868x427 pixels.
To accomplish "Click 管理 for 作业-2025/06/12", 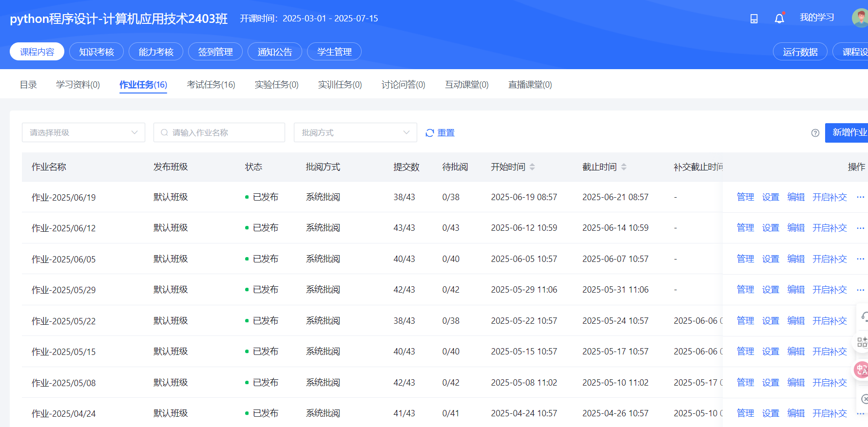I will 745,228.
